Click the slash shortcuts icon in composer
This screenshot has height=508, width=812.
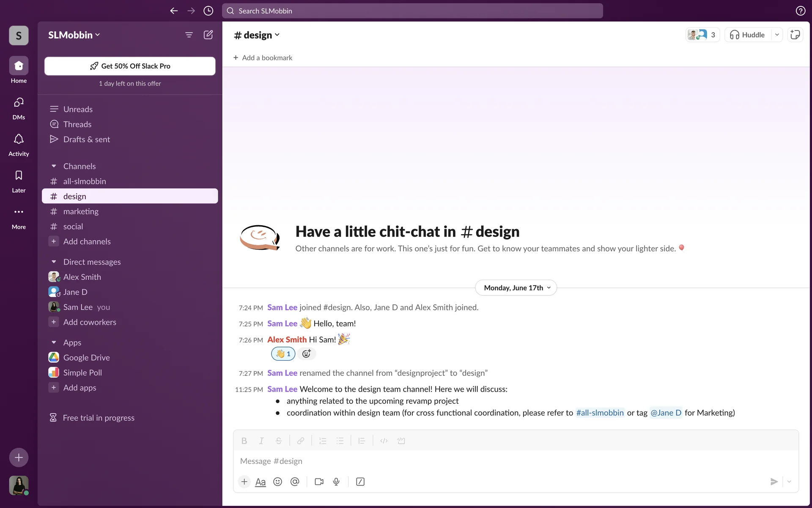tap(360, 482)
